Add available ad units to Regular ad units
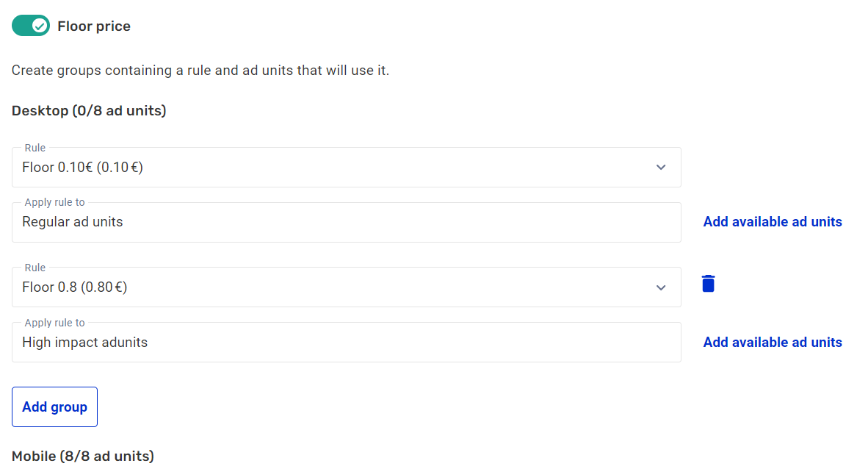The height and width of the screenshot is (469, 868). 773,222
